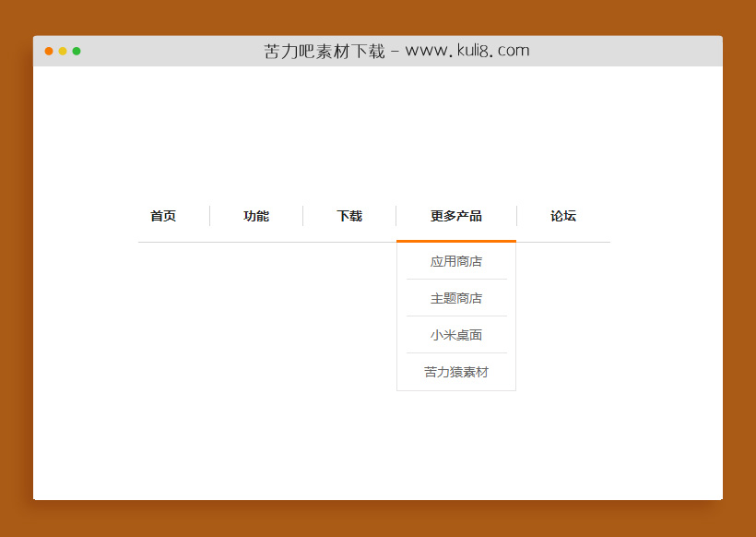The height and width of the screenshot is (537, 756).
Task: Collapse the 更多产品 dropdown menu
Action: [455, 216]
